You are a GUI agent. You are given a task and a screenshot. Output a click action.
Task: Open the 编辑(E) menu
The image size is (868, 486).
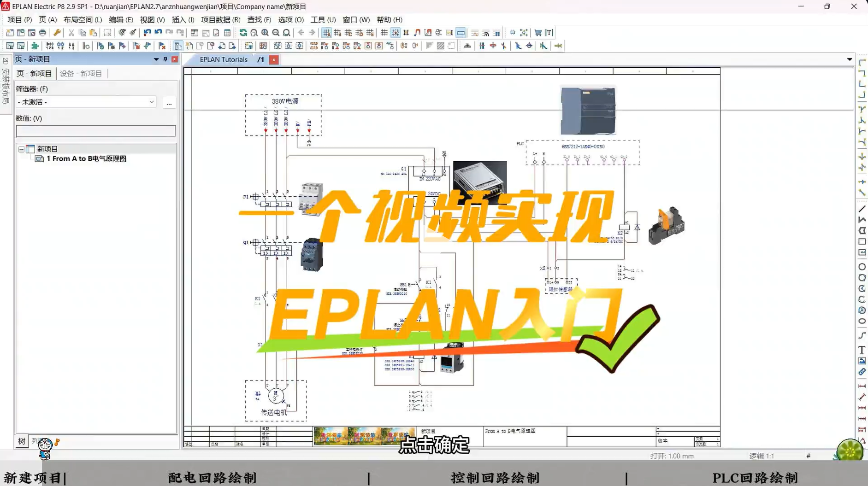pyautogui.click(x=121, y=19)
